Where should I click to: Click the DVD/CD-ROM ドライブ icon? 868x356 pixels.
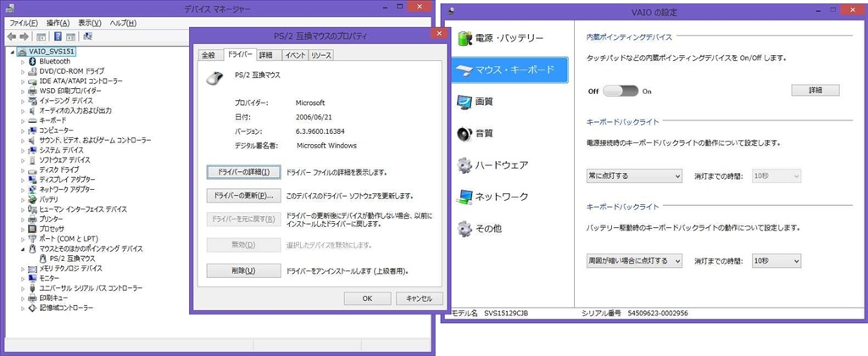tap(33, 71)
